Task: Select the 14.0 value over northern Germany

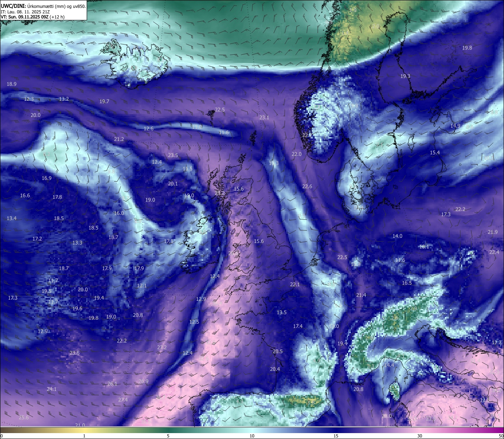Action: [397, 236]
